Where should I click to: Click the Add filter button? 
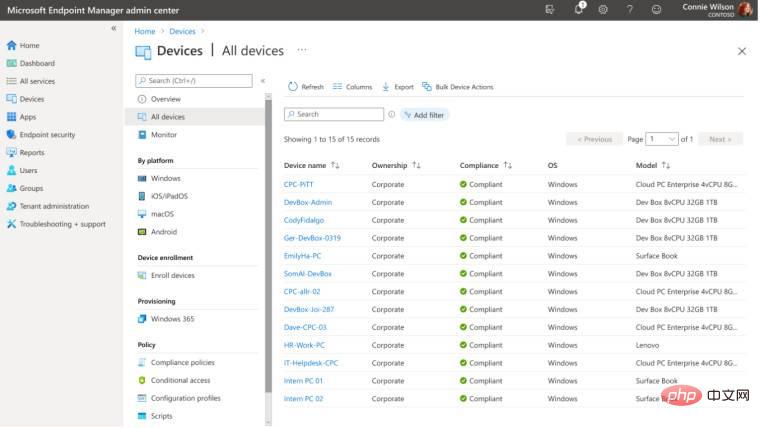click(x=425, y=115)
